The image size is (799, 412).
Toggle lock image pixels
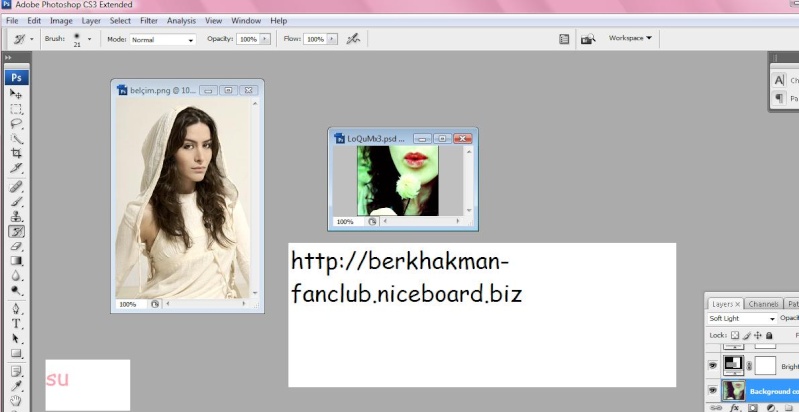click(747, 335)
